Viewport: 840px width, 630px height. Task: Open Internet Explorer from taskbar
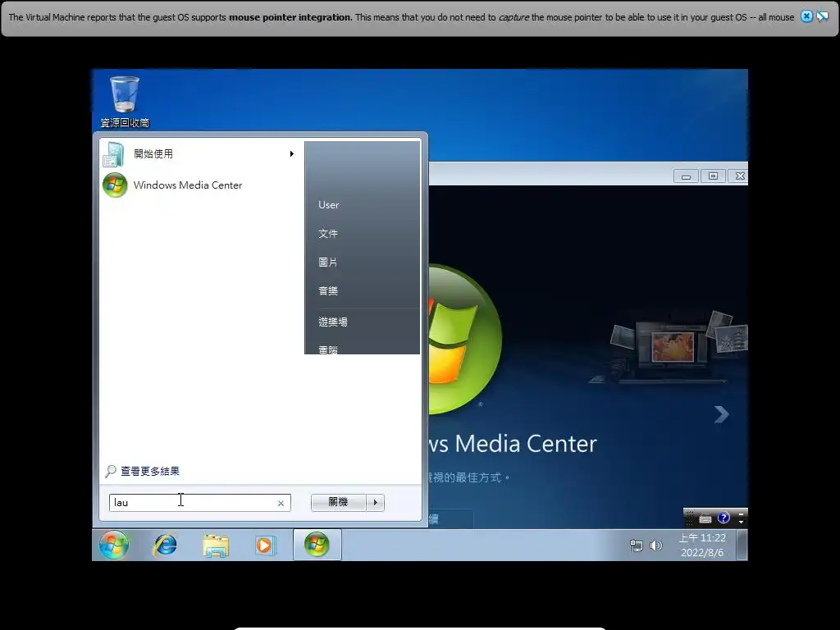[x=165, y=546]
